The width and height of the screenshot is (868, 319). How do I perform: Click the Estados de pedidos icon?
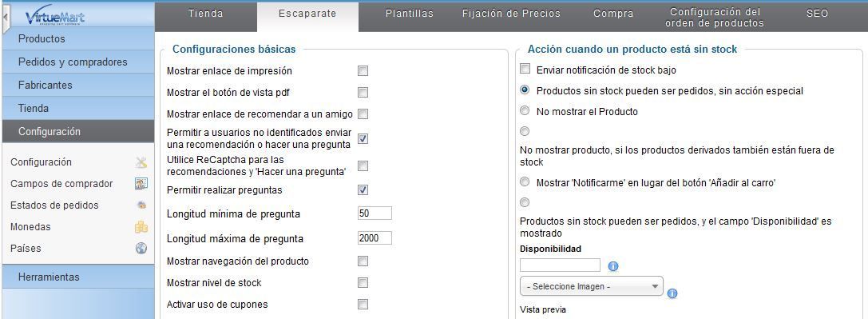(x=141, y=205)
